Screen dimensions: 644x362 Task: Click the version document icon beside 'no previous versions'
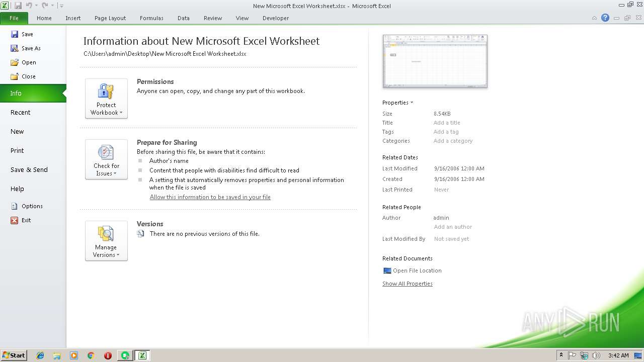coord(141,234)
